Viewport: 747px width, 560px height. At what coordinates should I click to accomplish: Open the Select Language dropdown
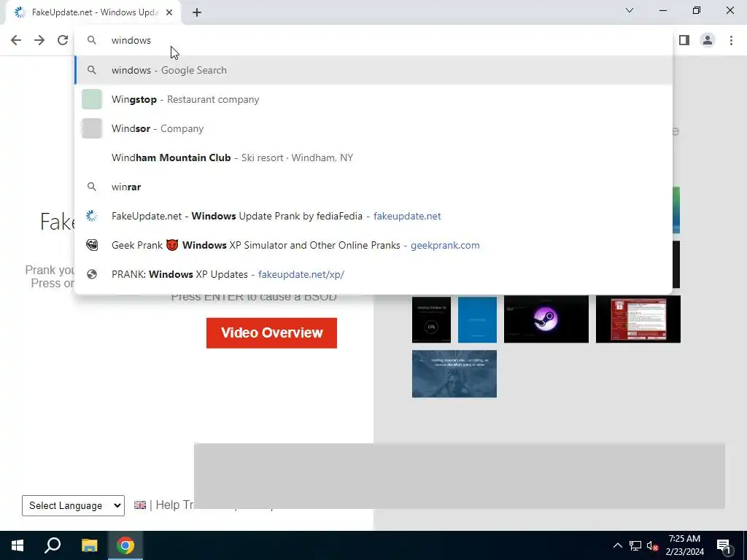click(74, 506)
